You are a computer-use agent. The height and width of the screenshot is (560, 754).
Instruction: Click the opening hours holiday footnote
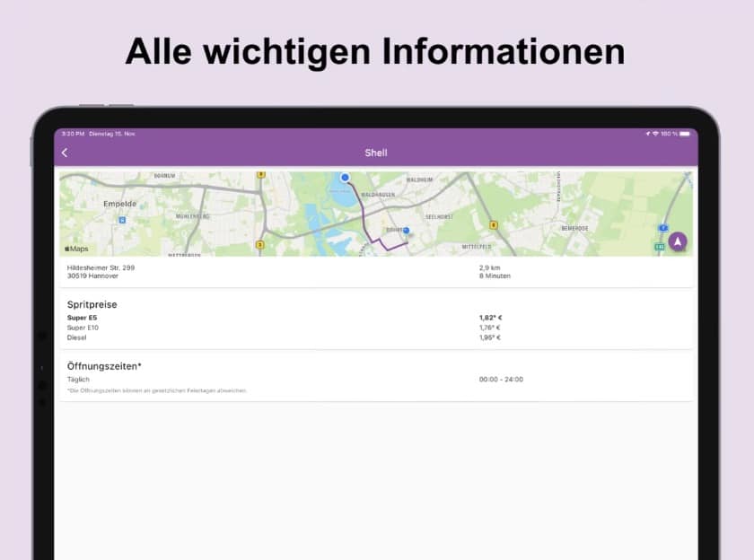coord(157,390)
